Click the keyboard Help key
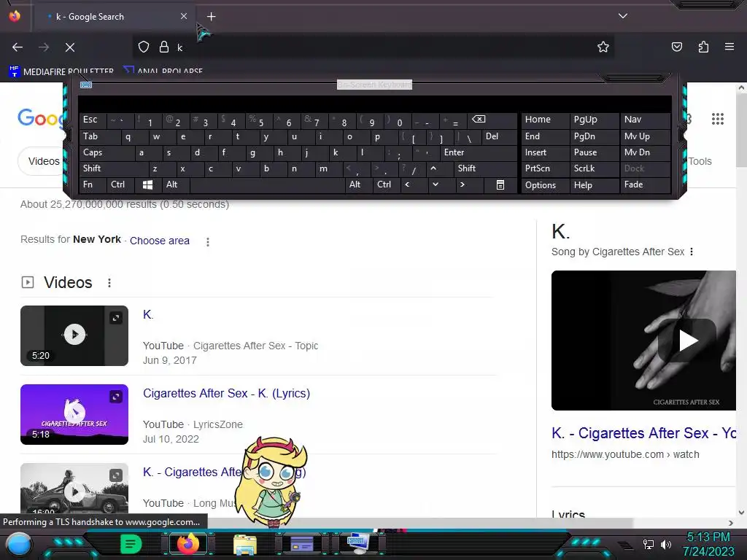The height and width of the screenshot is (560, 747). pyautogui.click(x=594, y=184)
